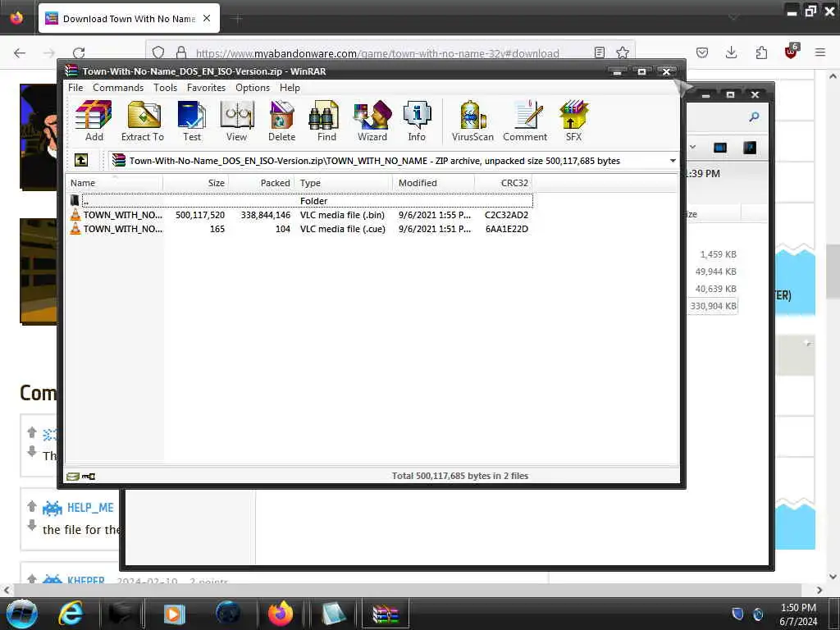Sort file list by Size column
Viewport: 840px width, 630px height.
195,183
